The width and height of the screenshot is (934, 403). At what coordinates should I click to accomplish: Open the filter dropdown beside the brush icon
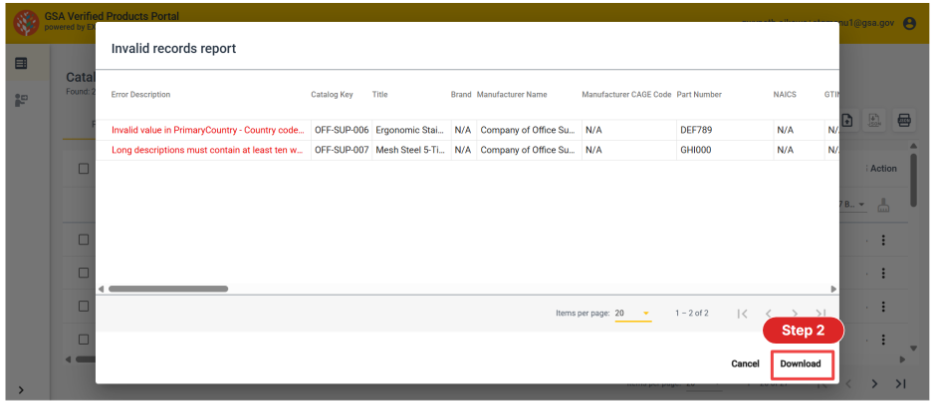click(854, 205)
